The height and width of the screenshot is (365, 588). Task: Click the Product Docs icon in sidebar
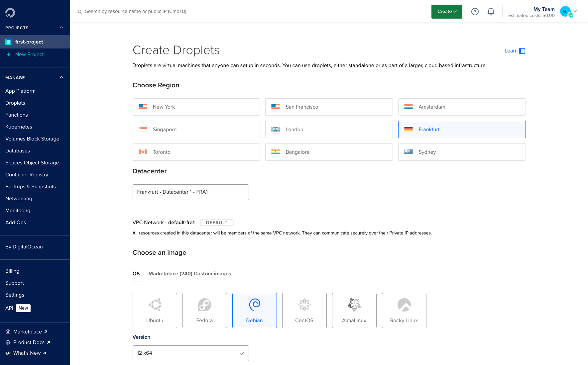(8, 342)
